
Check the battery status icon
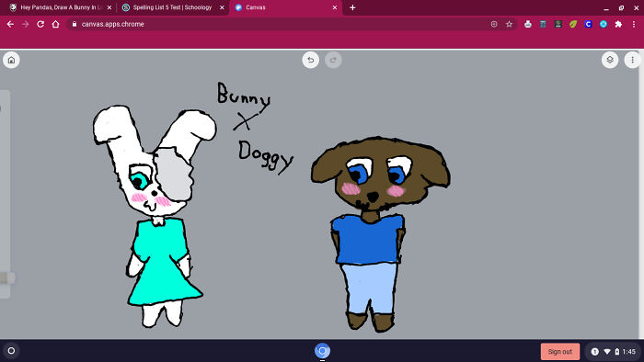coord(617,351)
